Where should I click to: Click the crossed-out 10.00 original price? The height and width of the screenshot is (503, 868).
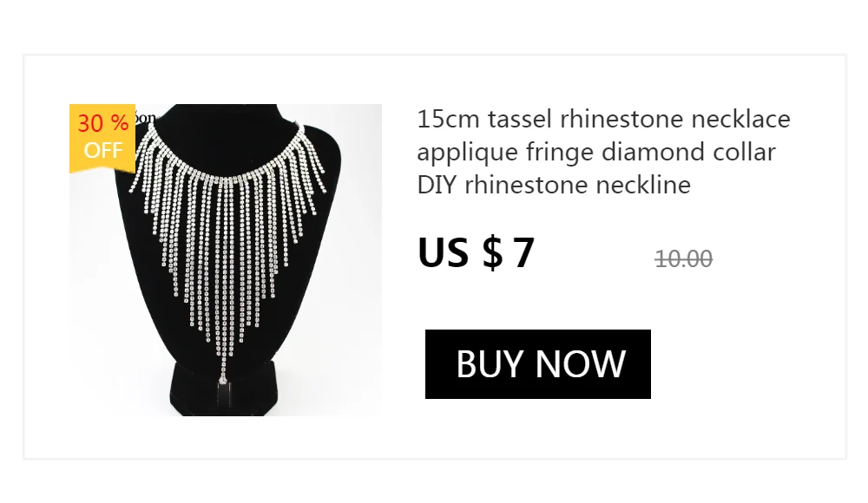[684, 258]
